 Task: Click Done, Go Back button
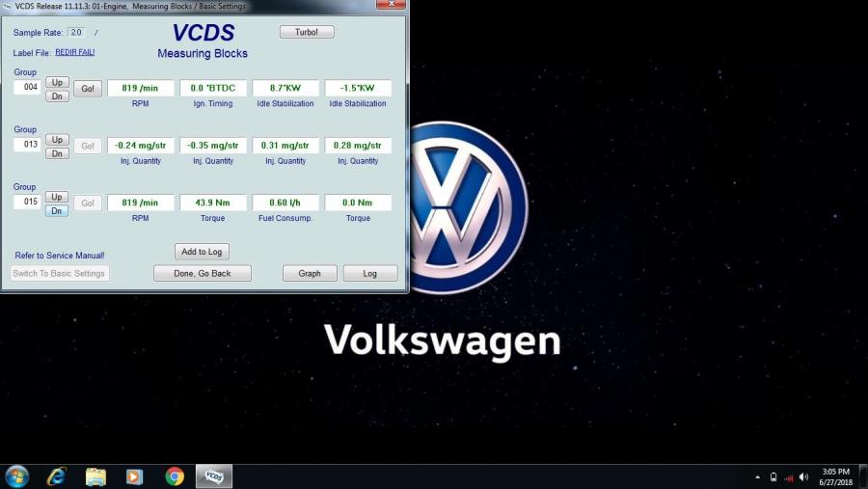pos(203,274)
